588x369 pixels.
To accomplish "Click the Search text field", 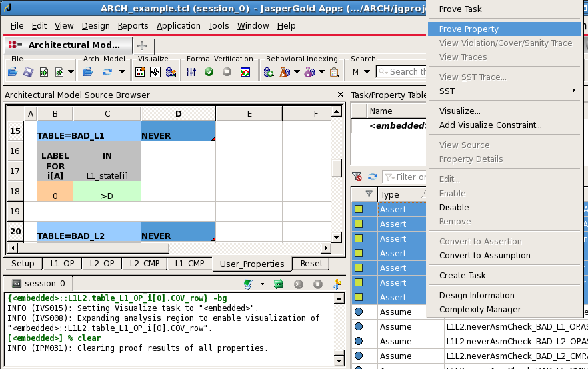I will coord(401,71).
